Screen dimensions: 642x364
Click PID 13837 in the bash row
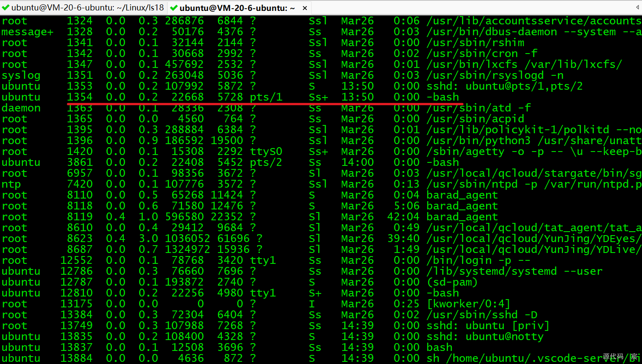pos(77,347)
